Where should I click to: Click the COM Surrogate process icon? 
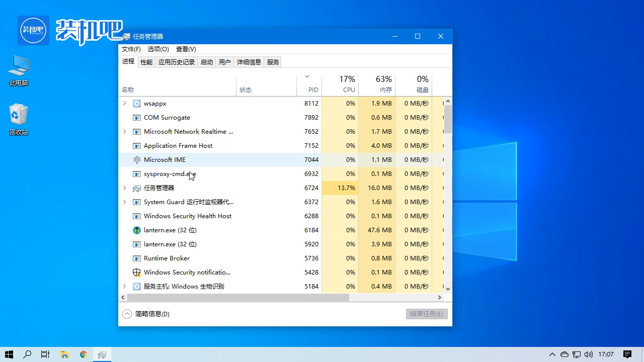click(136, 117)
